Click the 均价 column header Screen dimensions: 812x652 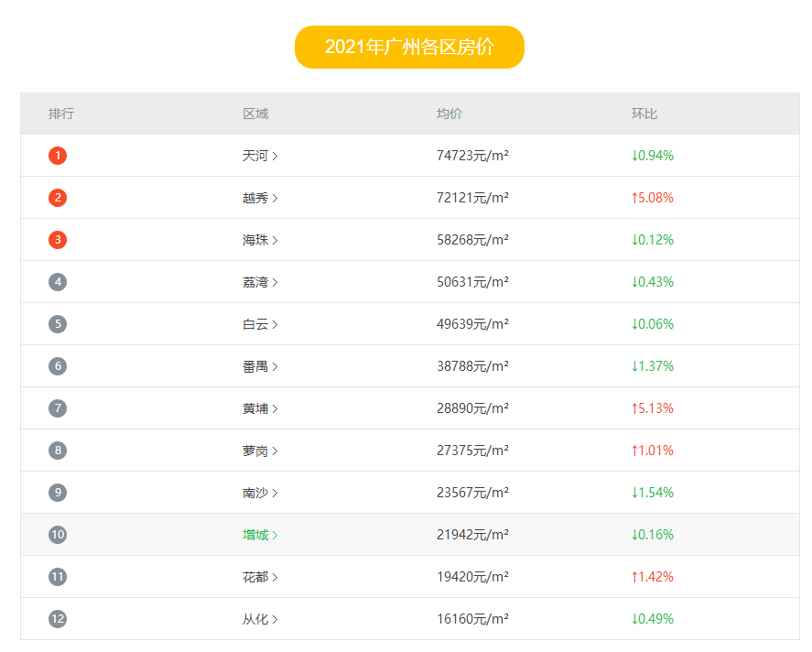click(449, 114)
